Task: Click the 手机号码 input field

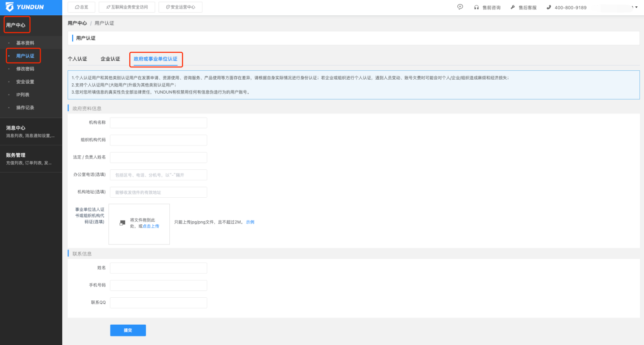Action: [159, 286]
